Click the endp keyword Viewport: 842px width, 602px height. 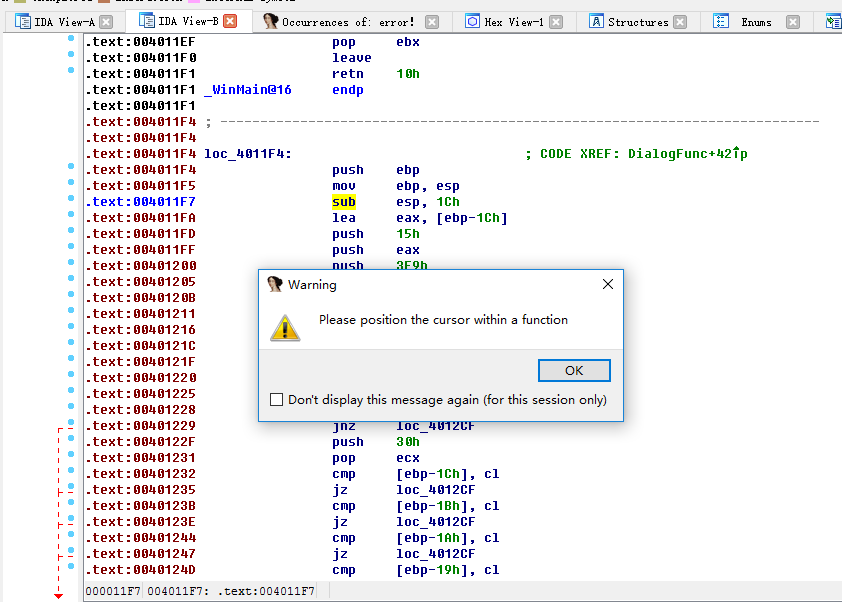point(347,90)
